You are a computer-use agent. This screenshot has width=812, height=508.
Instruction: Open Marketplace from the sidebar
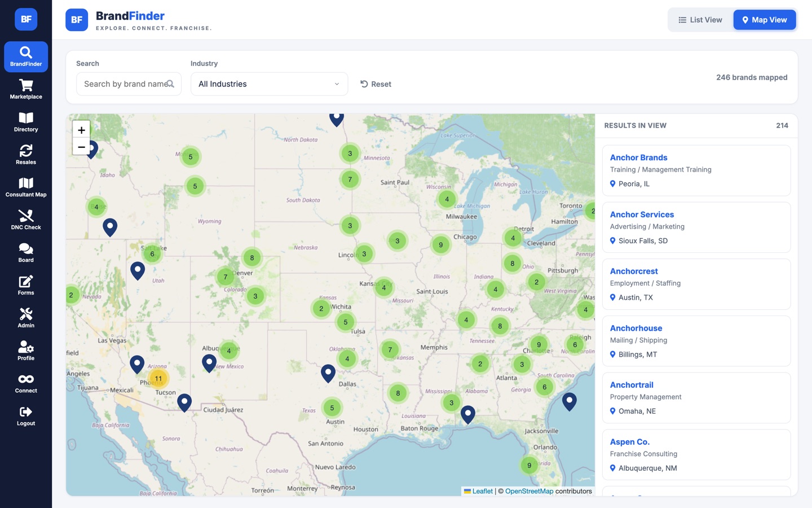point(26,89)
